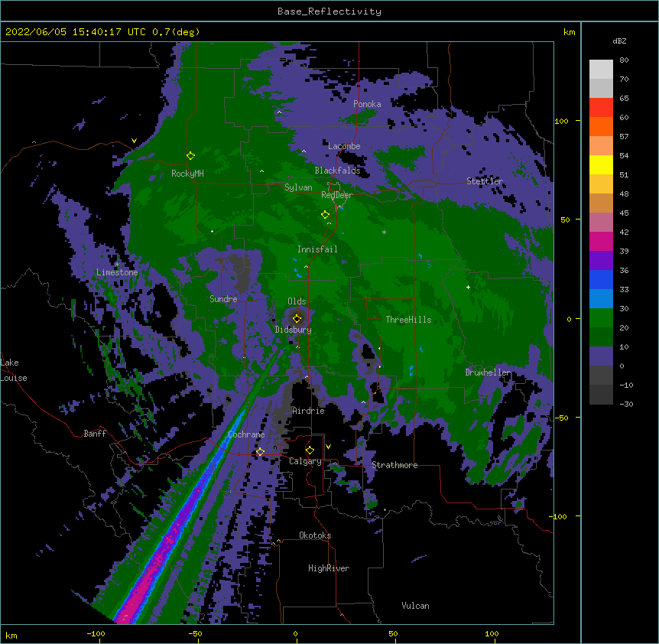Pick the yellow swatch between 54 and 51 dBZ

coord(601,164)
